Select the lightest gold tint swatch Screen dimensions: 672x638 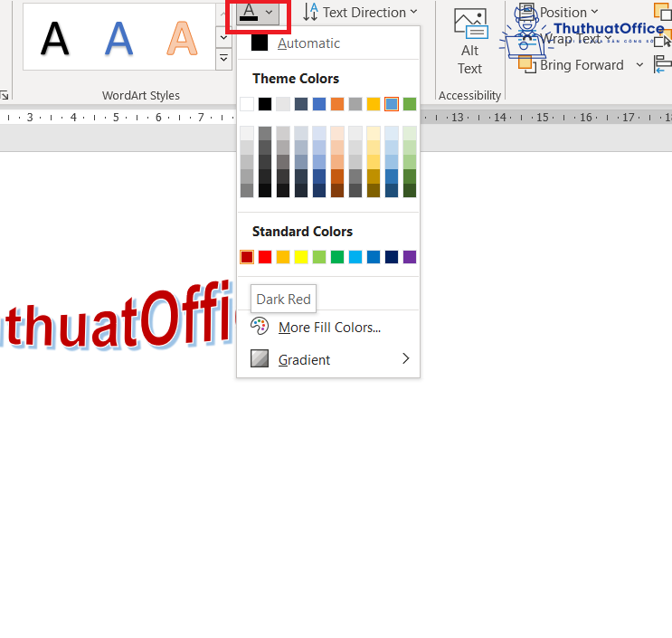click(x=374, y=133)
